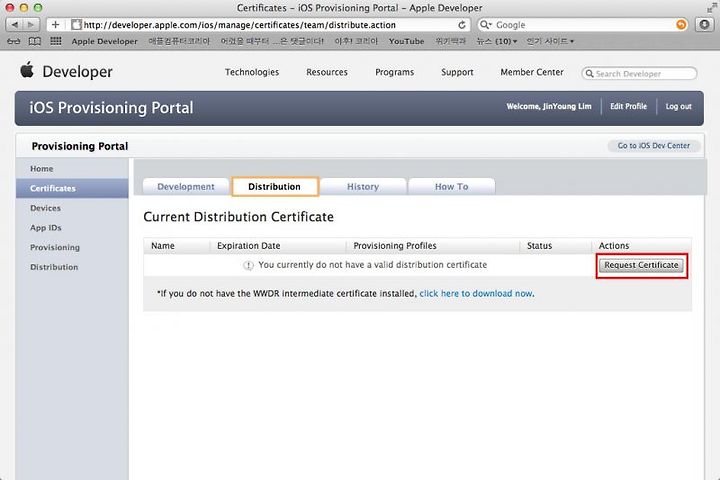Open Distribution in the sidebar
The width and height of the screenshot is (720, 480).
[x=72, y=267]
